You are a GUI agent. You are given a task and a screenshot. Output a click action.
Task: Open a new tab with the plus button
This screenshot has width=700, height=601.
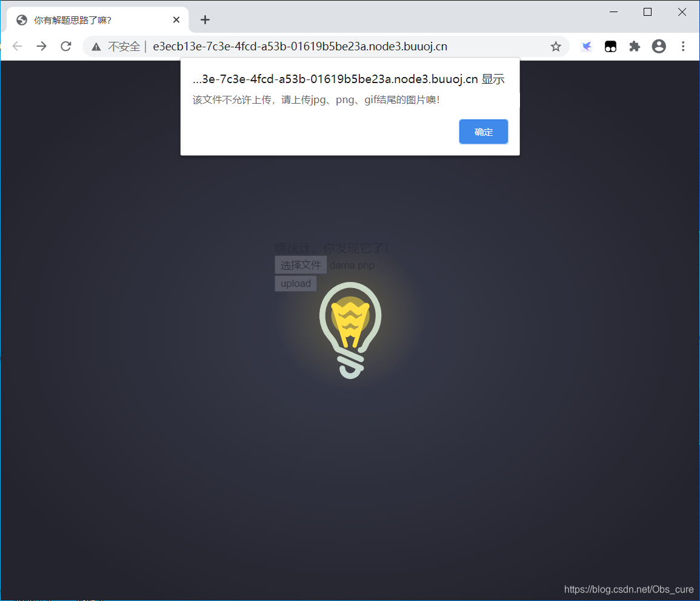coord(205,20)
